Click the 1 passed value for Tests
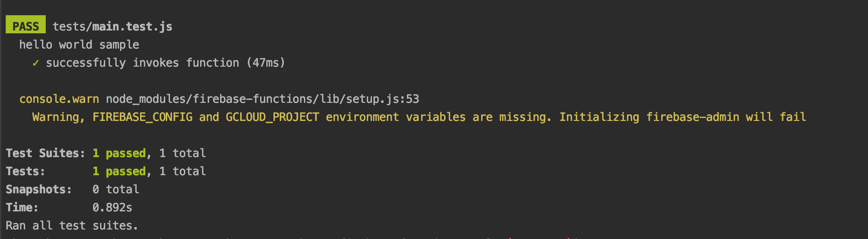The image size is (868, 239). (119, 171)
